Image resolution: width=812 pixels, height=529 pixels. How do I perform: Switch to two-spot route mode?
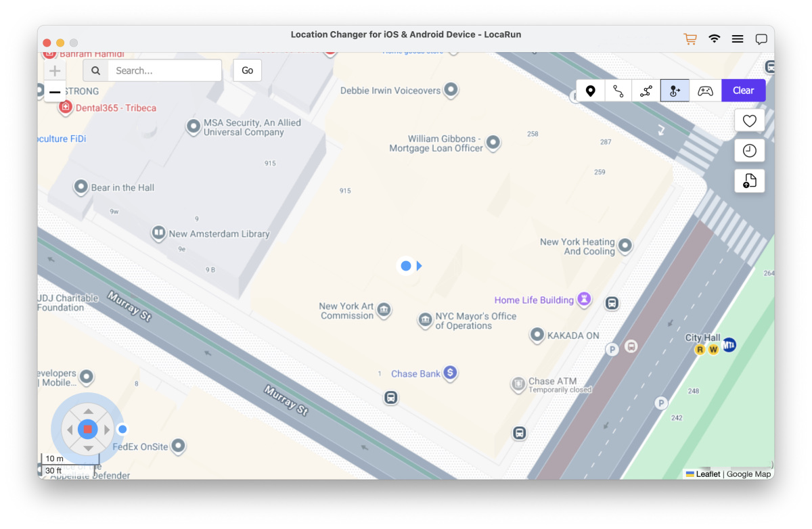618,91
